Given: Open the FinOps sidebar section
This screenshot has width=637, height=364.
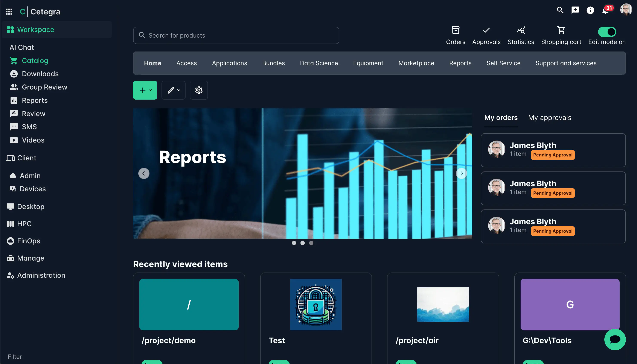Looking at the screenshot, I should click(x=28, y=241).
